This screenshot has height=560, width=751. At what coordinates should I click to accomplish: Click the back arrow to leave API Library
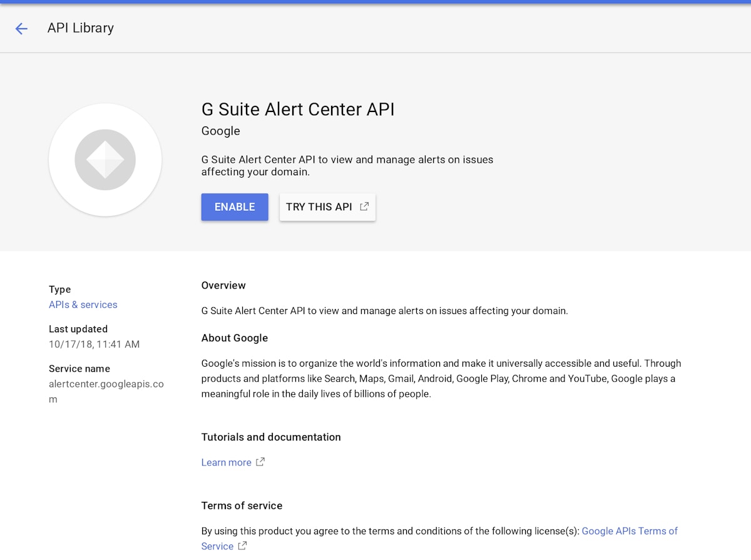[21, 28]
